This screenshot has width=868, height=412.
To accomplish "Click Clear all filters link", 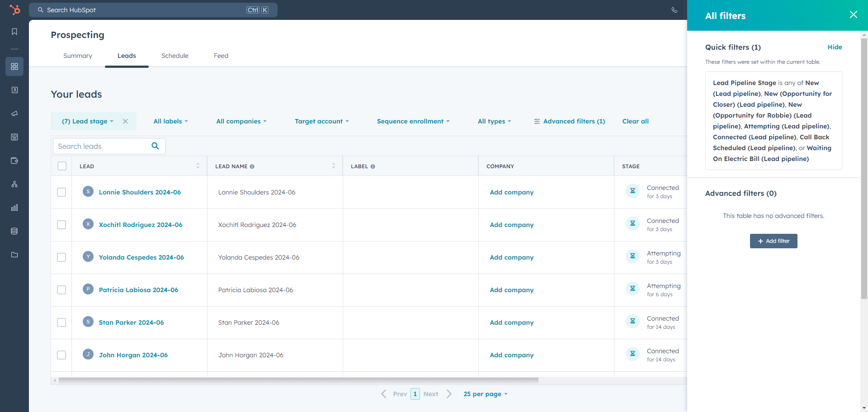I will click(x=635, y=121).
